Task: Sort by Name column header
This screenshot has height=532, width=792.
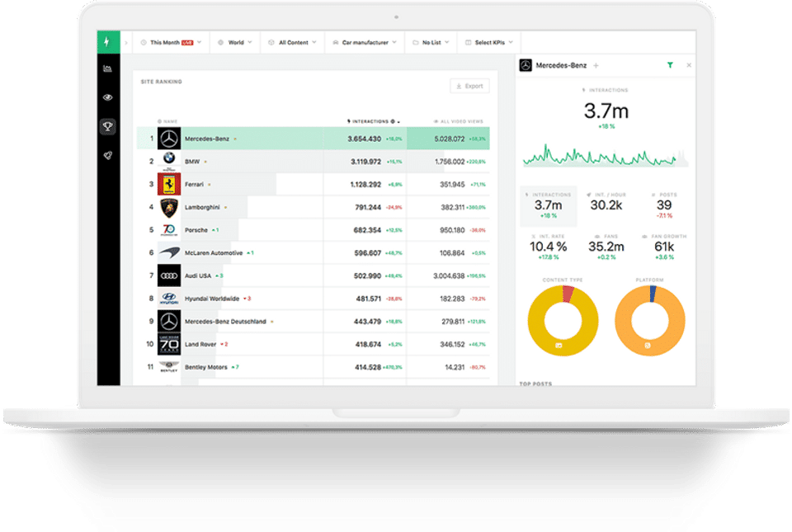Action: (x=167, y=121)
